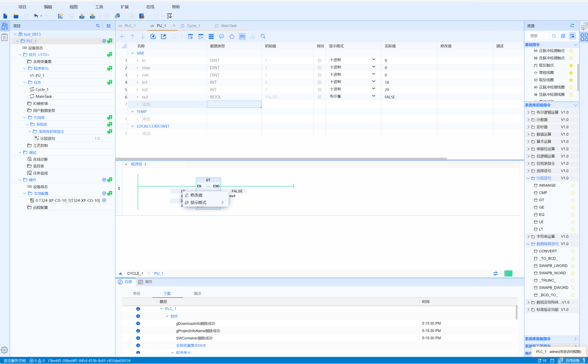This screenshot has height=364, width=588.
Task: Click the green color block near breadcrumb
Action: tap(508, 273)
